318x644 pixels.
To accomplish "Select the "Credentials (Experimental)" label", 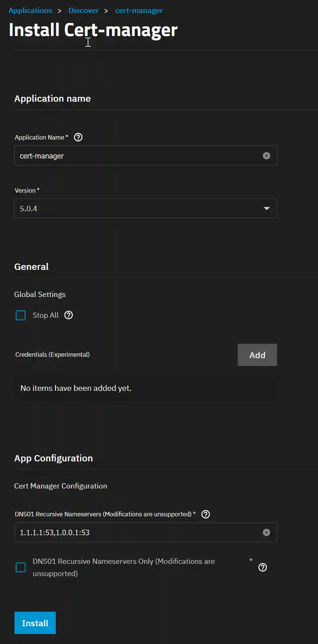I will click(x=52, y=354).
